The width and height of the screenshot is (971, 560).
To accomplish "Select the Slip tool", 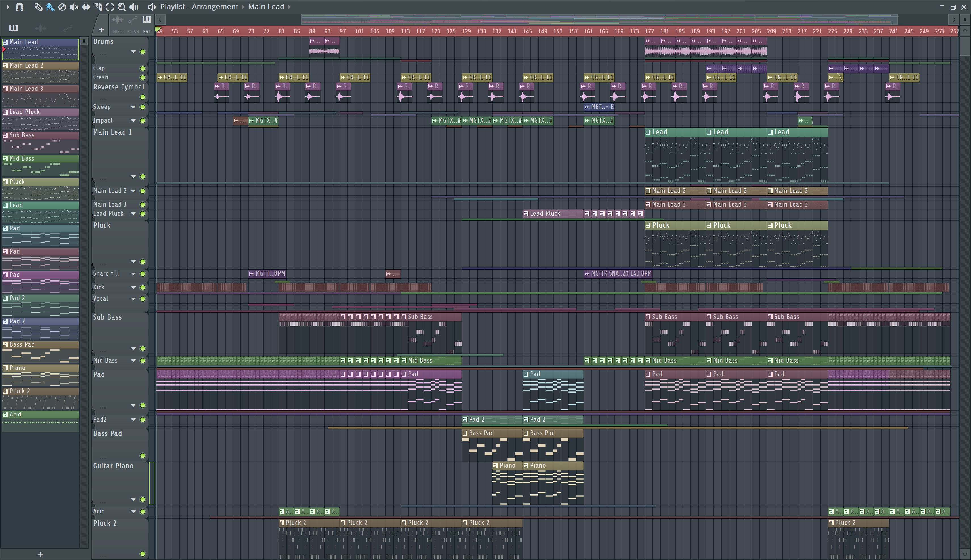I will (x=86, y=7).
